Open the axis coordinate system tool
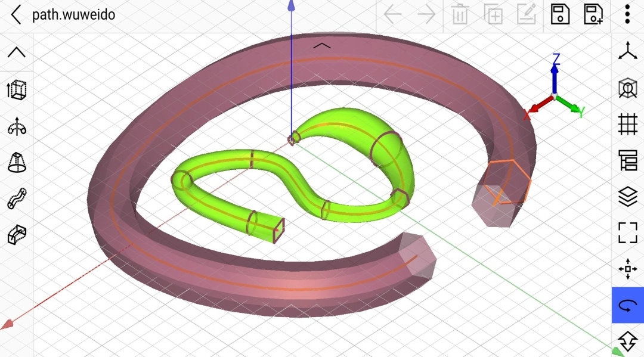The image size is (644, 357). [x=627, y=51]
